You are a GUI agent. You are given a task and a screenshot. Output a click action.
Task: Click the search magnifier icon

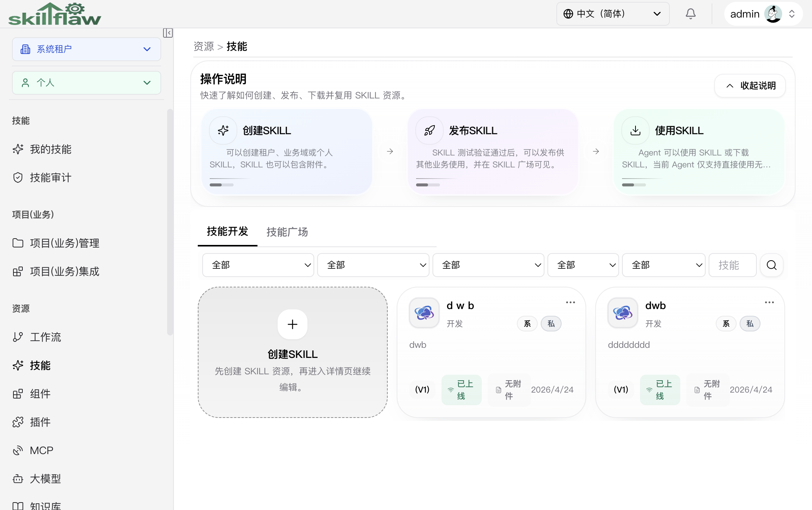coord(771,265)
